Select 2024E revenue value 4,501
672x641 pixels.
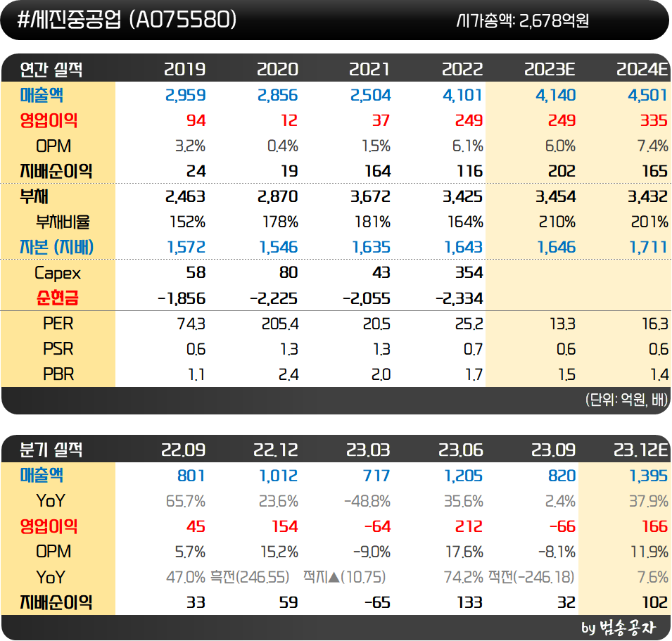648,95
